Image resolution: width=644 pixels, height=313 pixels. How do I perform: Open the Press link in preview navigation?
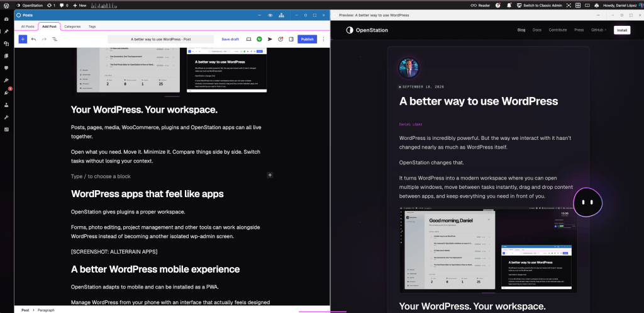pos(579,30)
